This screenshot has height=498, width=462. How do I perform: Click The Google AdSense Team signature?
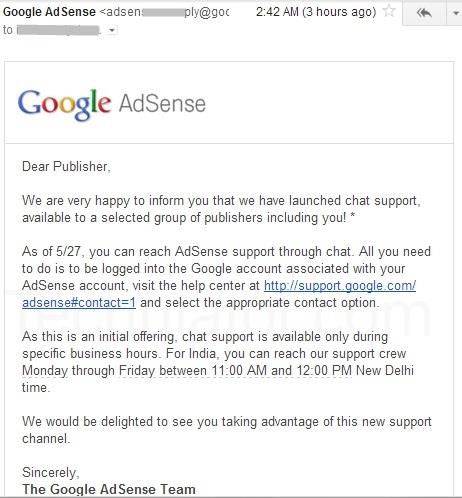[x=109, y=489]
